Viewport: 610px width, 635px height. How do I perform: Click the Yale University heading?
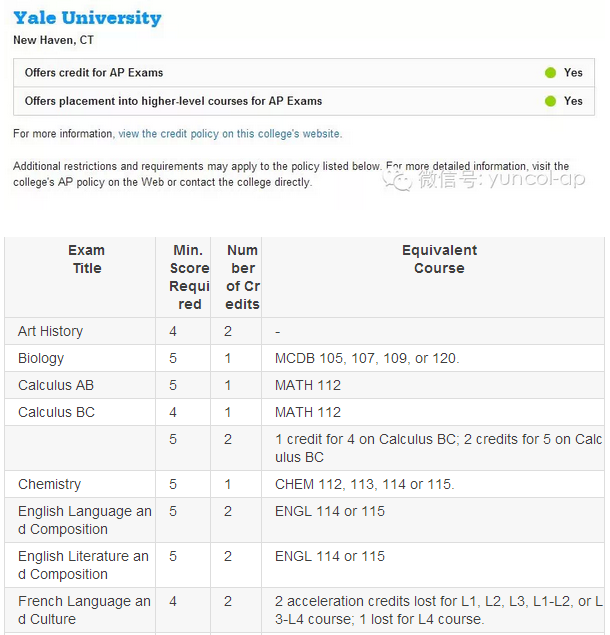[87, 18]
